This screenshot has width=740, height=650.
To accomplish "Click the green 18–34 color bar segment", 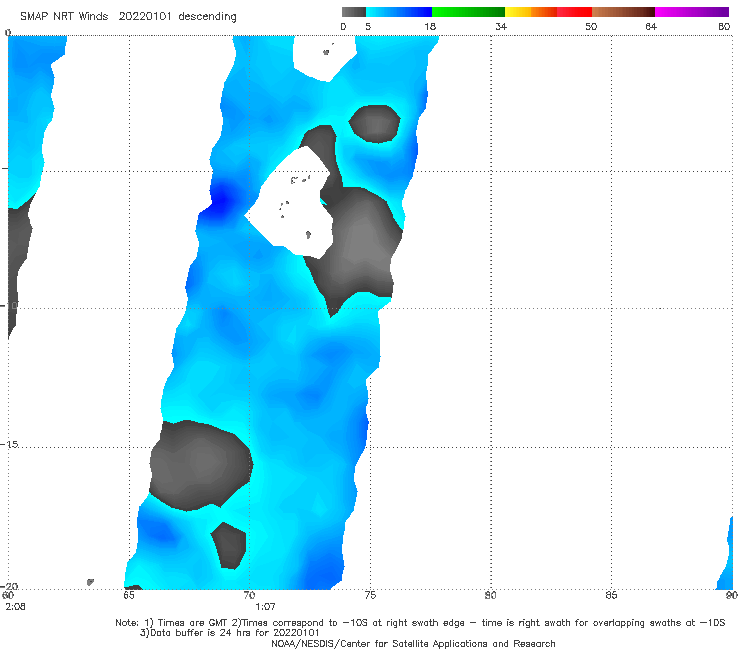I will (468, 12).
